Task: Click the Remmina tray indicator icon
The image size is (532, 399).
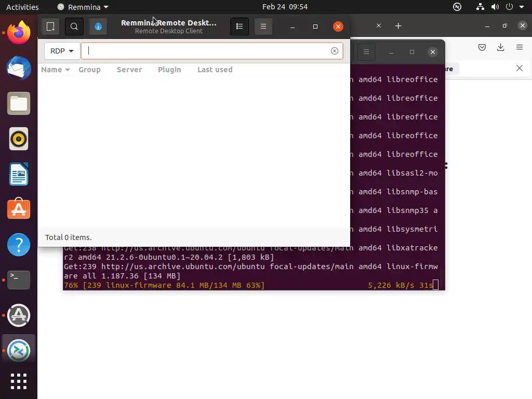Action: click(457, 7)
